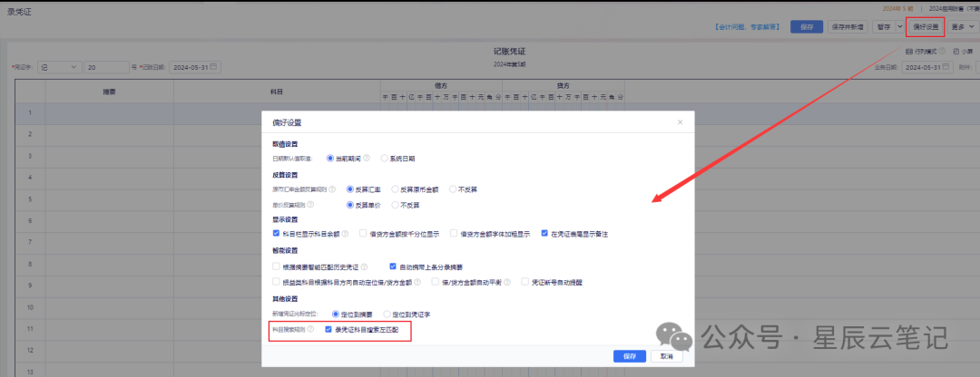Select 系统日期 radio option
Image resolution: width=980 pixels, height=377 pixels.
click(385, 158)
